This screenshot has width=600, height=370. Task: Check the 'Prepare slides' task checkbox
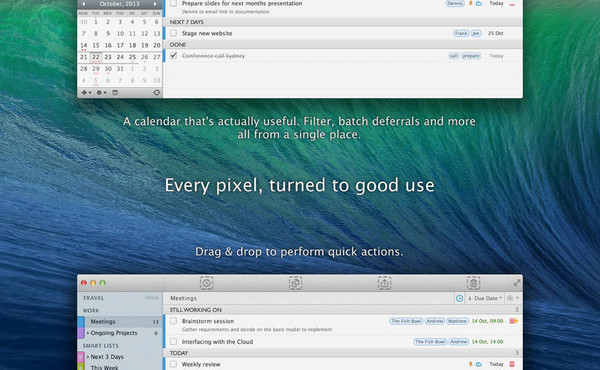click(x=173, y=3)
